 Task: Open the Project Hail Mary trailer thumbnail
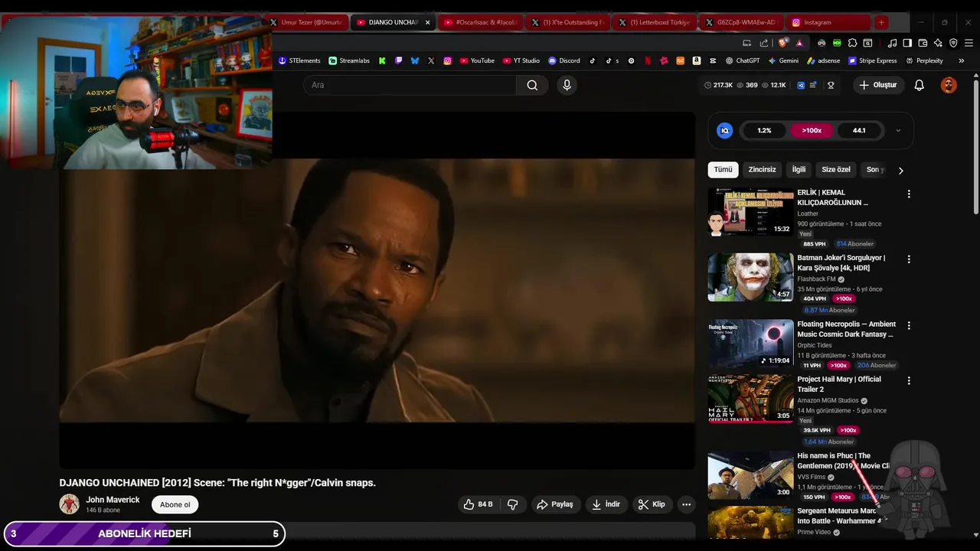tap(750, 398)
